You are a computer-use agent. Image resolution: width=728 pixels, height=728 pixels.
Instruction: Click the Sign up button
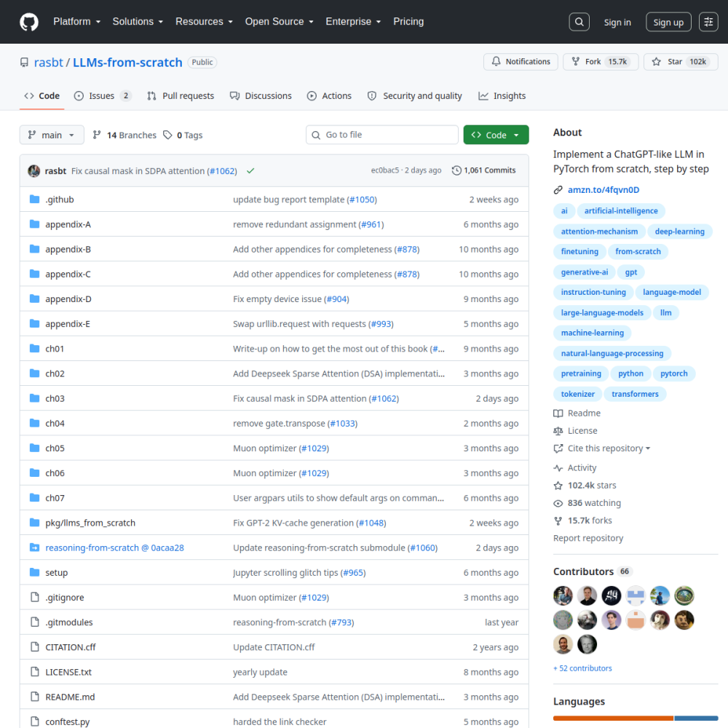click(668, 22)
